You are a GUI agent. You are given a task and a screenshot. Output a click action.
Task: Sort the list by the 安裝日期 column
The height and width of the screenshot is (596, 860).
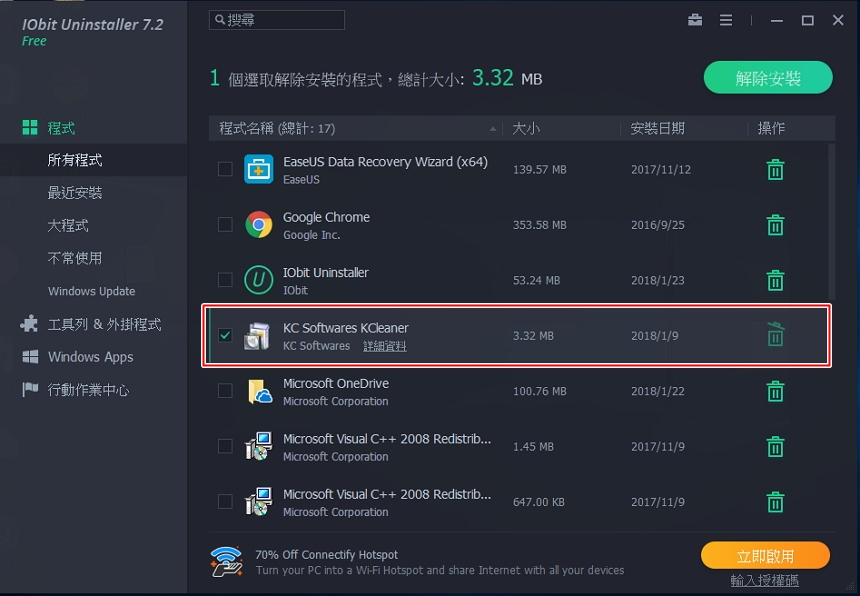657,129
